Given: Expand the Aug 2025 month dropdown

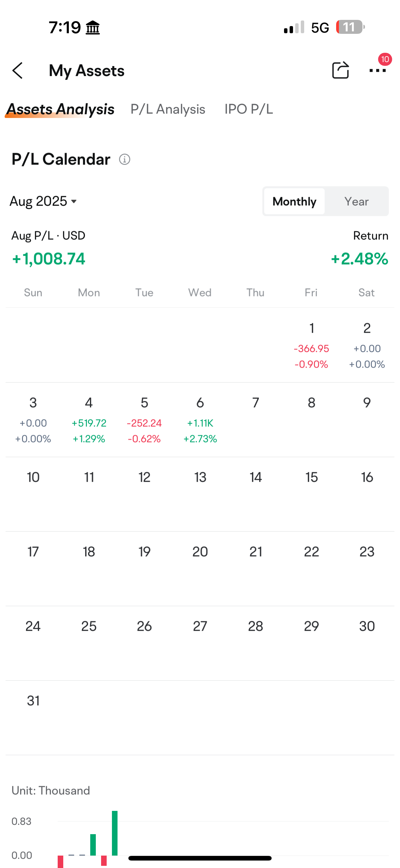Looking at the screenshot, I should (x=43, y=201).
